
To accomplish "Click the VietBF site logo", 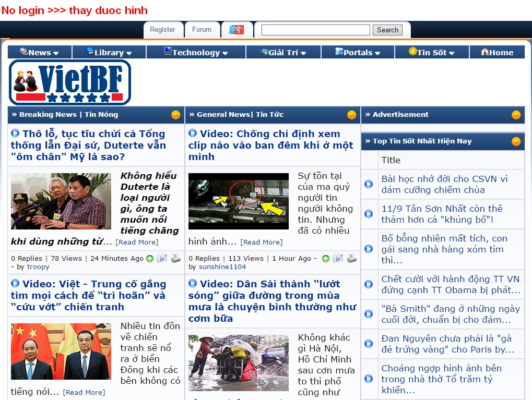I will [70, 82].
